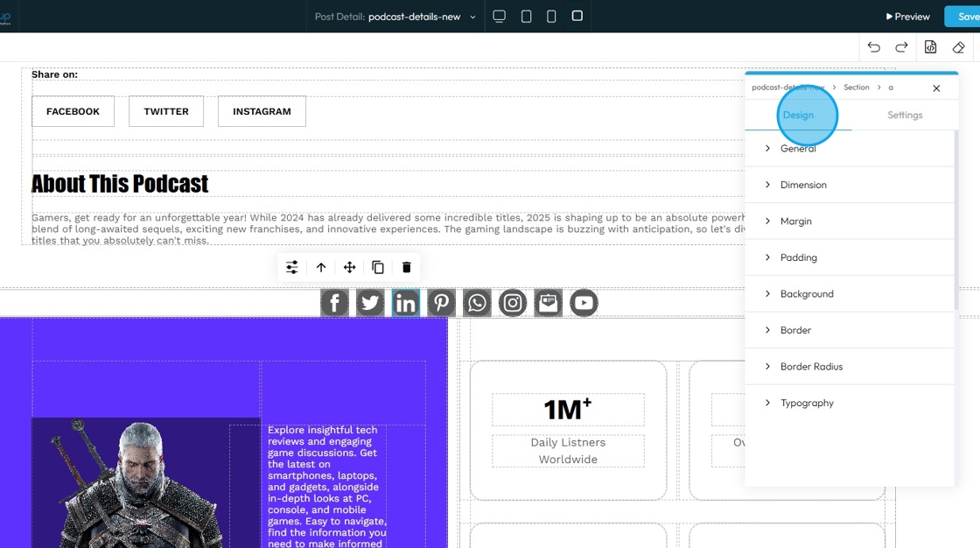
Task: Expand the Margin section
Action: pos(850,221)
